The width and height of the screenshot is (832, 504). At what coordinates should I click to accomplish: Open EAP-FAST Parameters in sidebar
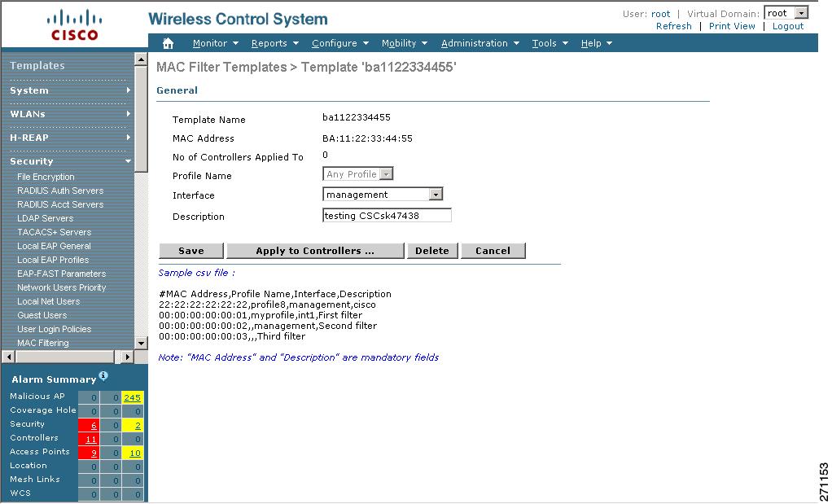coord(62,274)
